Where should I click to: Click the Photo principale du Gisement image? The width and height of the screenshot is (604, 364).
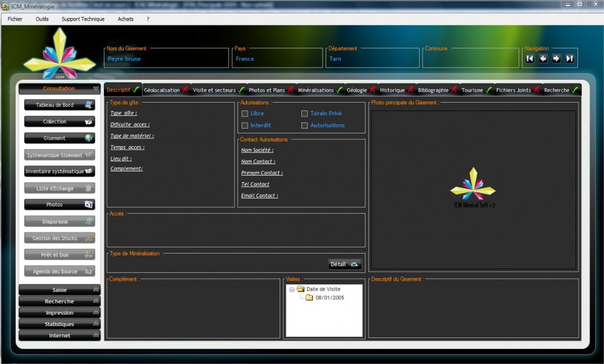pyautogui.click(x=474, y=190)
